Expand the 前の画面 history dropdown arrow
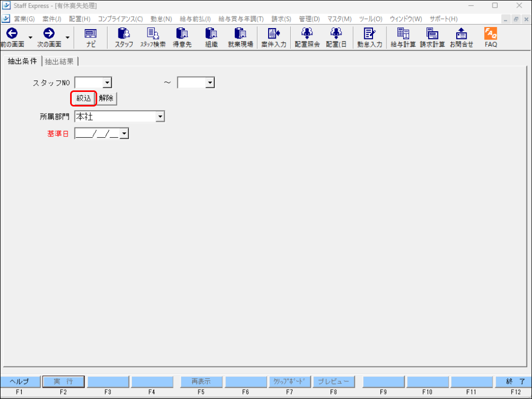The width and height of the screenshot is (532, 399). [30, 37]
